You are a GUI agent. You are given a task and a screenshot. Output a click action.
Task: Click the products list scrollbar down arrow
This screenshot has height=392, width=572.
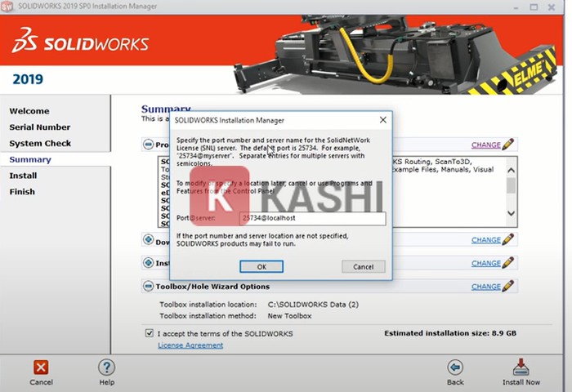[x=512, y=214]
